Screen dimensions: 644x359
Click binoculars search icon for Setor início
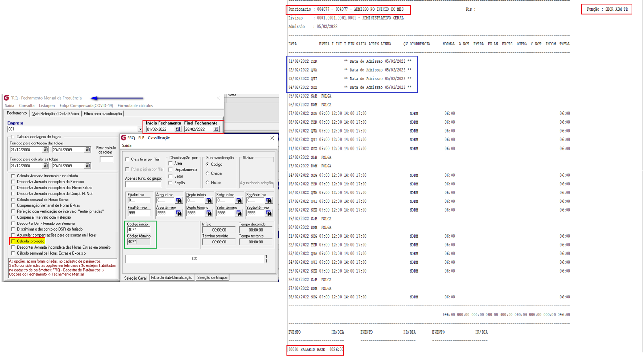point(239,200)
